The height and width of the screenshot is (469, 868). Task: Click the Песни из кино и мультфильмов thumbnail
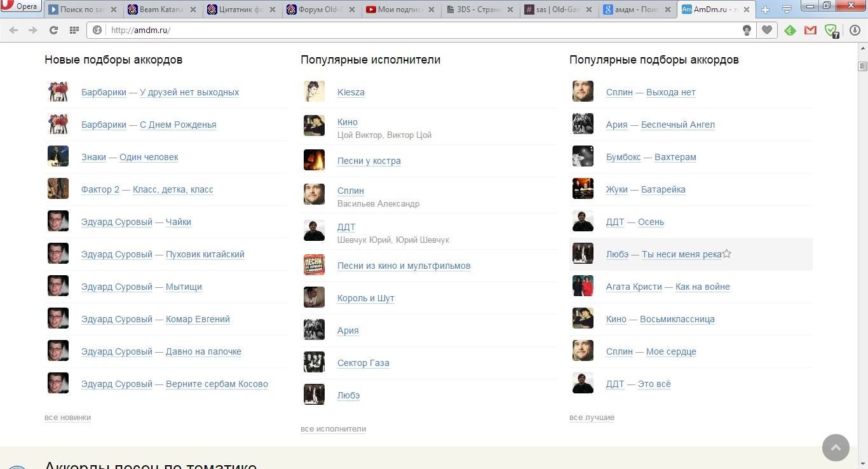coord(314,265)
